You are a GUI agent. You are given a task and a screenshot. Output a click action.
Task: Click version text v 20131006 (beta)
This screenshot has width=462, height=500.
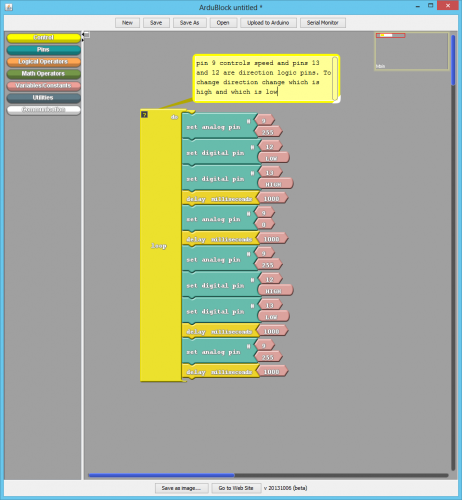(286, 488)
